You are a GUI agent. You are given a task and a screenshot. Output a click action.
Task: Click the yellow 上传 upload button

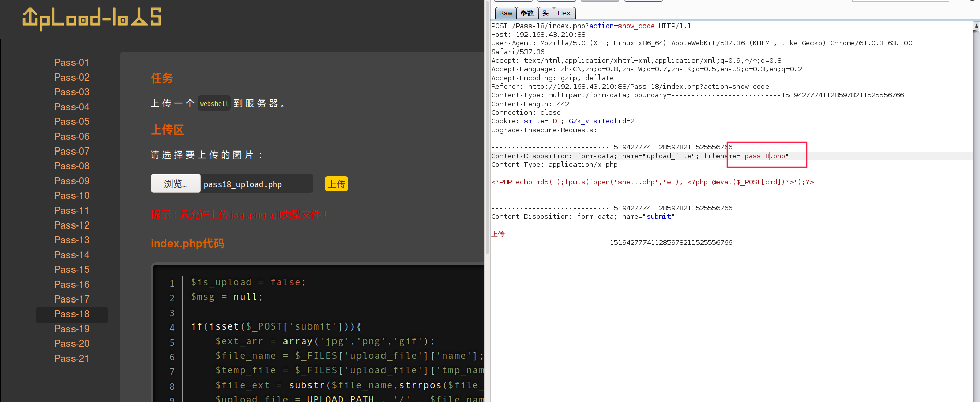click(x=336, y=184)
